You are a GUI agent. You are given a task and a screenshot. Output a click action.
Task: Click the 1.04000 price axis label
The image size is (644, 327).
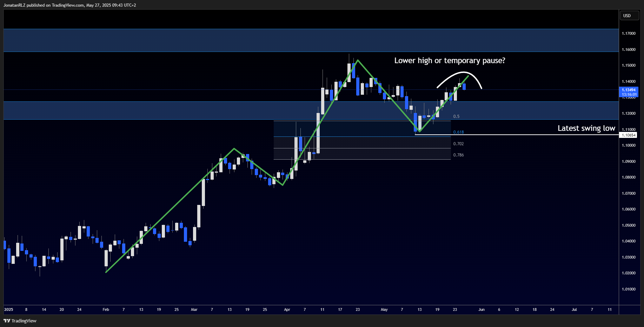[629, 241]
